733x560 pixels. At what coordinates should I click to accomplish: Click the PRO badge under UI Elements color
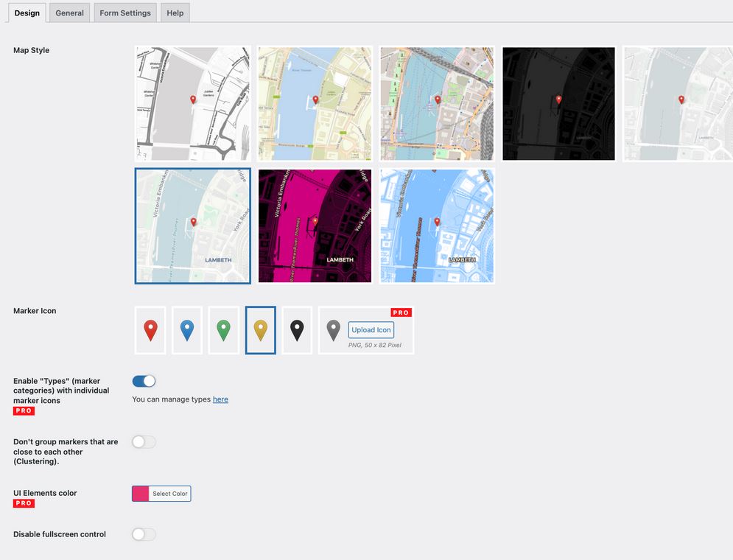24,503
